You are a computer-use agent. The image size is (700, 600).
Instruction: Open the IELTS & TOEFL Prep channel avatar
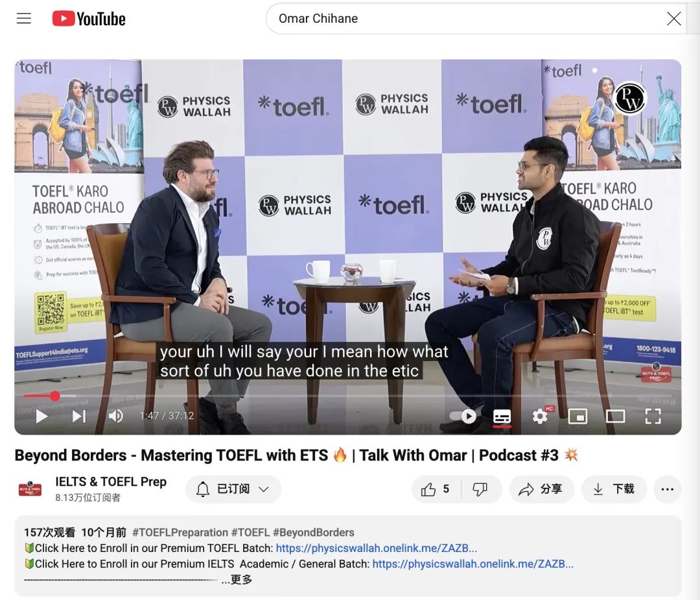click(x=30, y=489)
